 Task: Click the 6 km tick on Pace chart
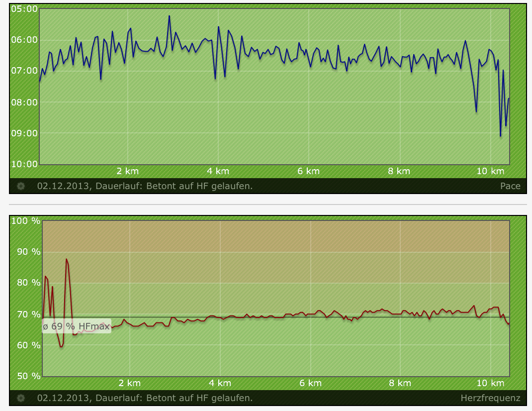pyautogui.click(x=309, y=171)
